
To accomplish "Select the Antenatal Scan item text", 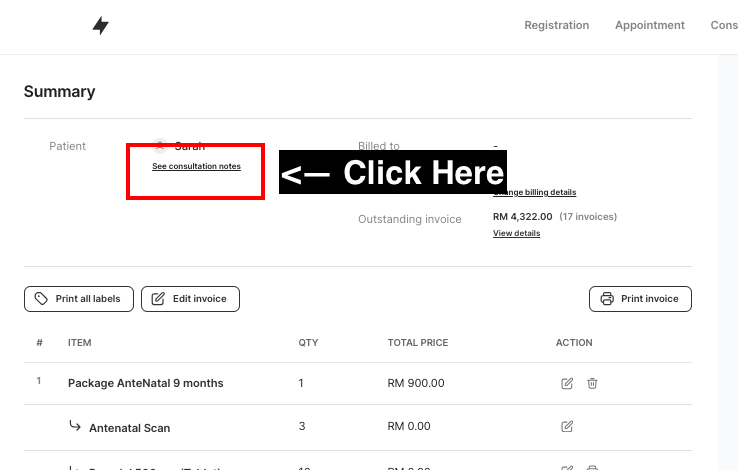I will pos(129,428).
